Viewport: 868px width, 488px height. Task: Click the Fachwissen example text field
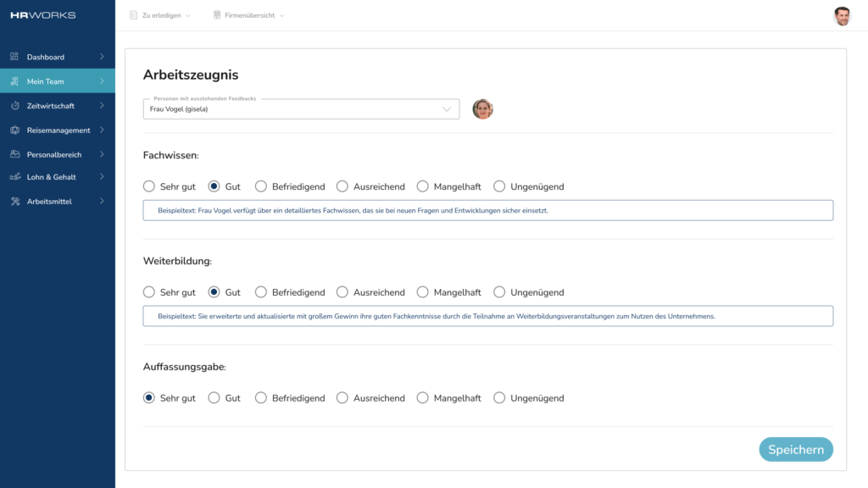tap(487, 210)
